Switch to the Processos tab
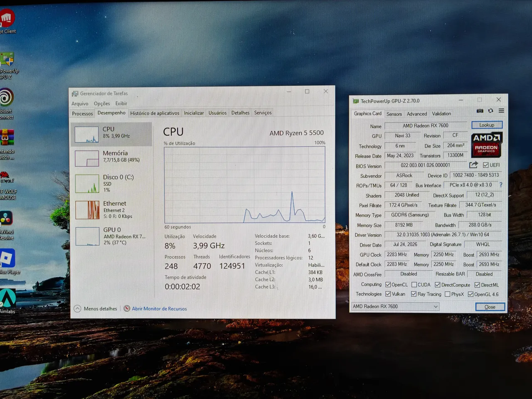 (82, 113)
